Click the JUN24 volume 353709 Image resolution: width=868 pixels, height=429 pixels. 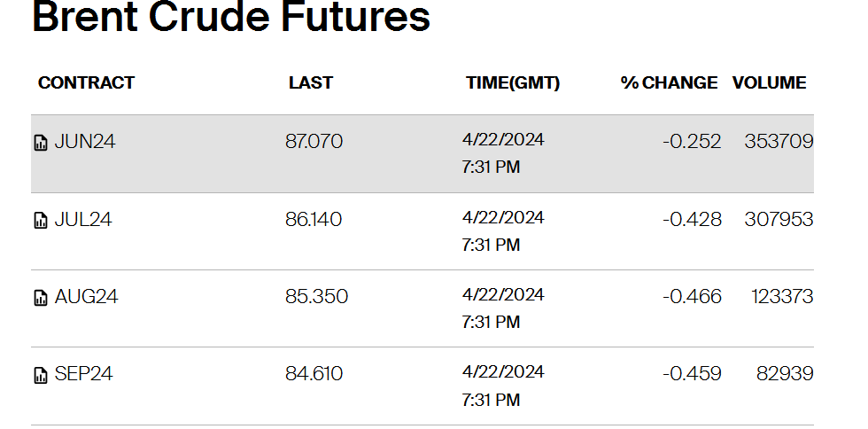tap(779, 141)
